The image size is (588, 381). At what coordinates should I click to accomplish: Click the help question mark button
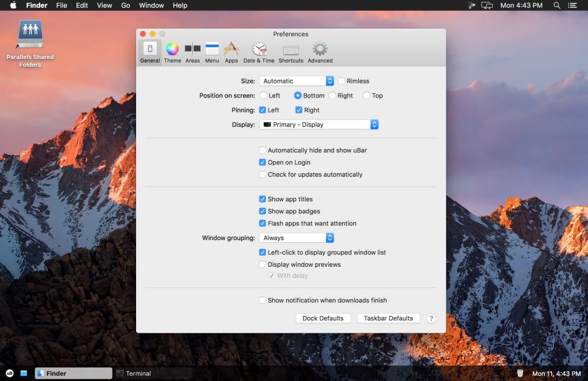431,318
